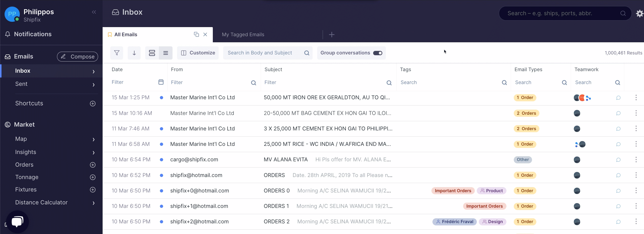Open the live chat widget
The height and width of the screenshot is (234, 644).
point(17,222)
